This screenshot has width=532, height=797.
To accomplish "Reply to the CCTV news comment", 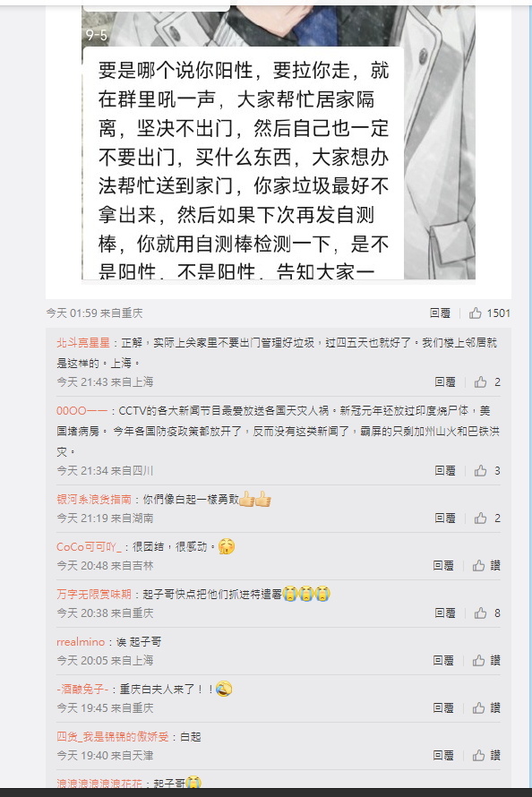I will click(x=445, y=471).
